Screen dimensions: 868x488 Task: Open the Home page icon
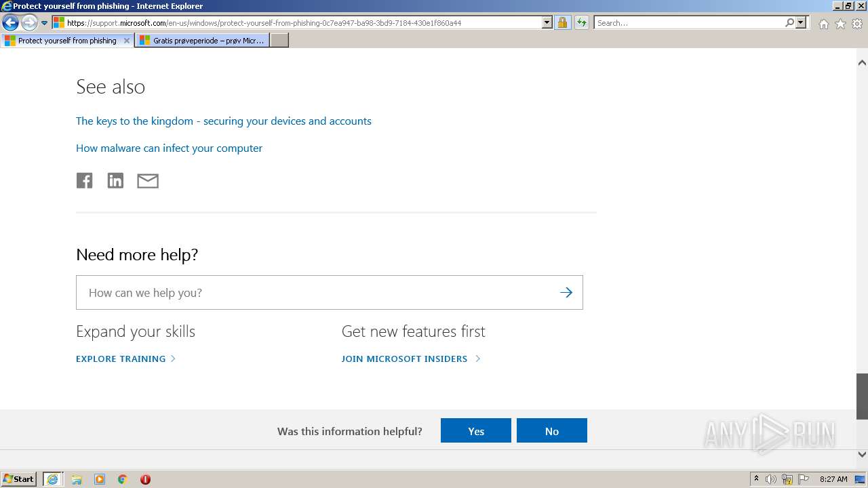(823, 24)
